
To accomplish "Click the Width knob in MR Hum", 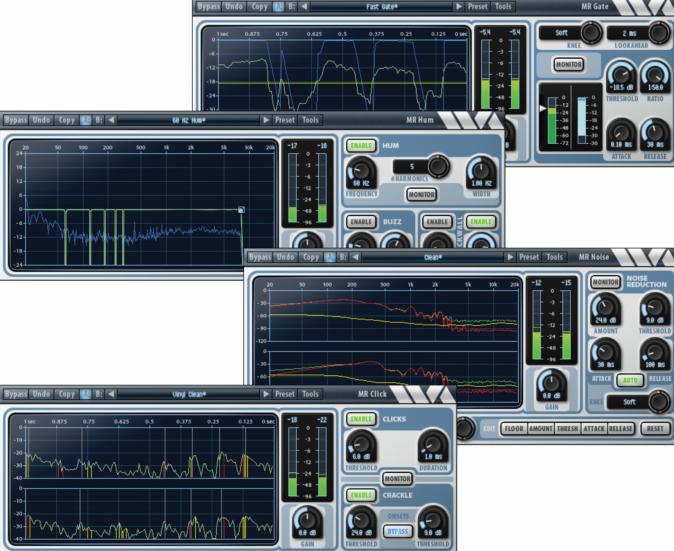I will click(x=481, y=173).
